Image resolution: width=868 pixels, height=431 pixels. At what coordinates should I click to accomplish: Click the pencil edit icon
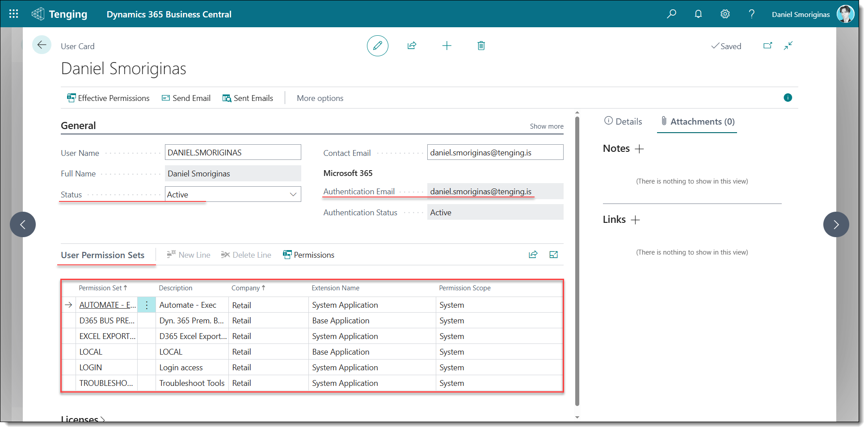click(378, 46)
